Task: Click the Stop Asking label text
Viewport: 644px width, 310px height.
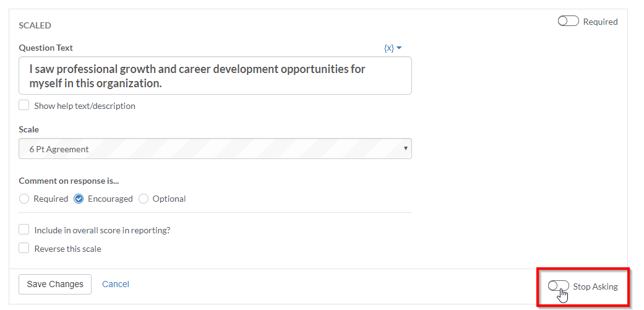Action: [x=595, y=286]
